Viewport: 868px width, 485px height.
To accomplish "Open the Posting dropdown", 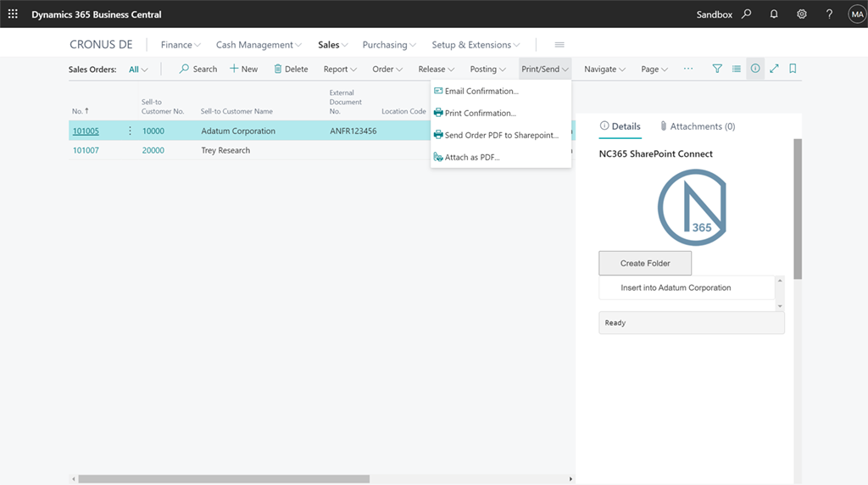I will click(487, 69).
